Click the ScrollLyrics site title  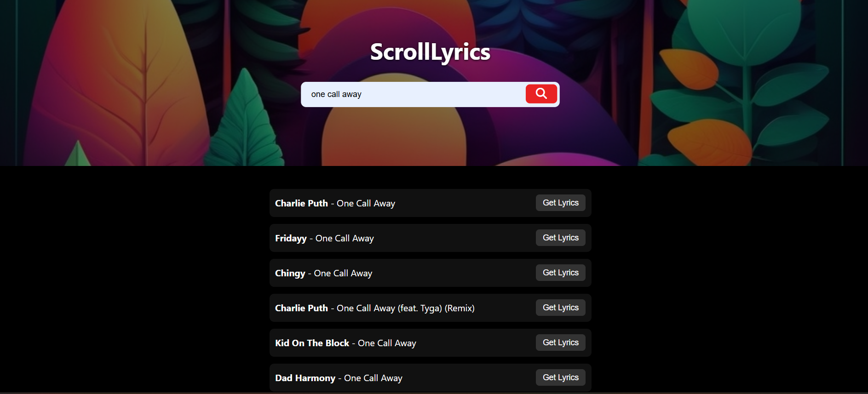point(430,51)
